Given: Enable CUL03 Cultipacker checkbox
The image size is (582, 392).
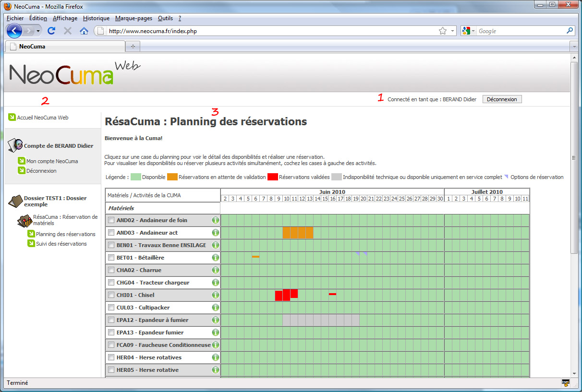Looking at the screenshot, I should tap(111, 308).
